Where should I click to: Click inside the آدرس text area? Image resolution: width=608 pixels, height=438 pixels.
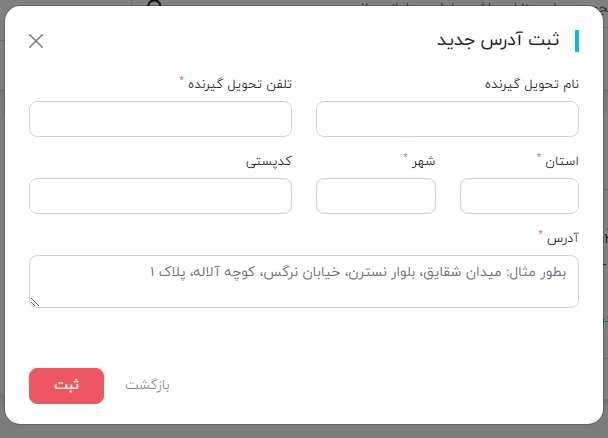[304, 281]
